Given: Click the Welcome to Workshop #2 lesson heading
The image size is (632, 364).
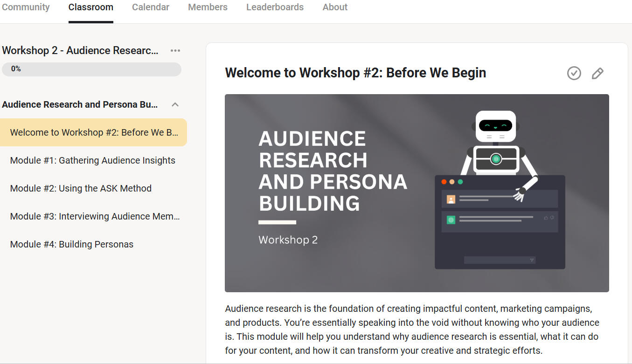Looking at the screenshot, I should pyautogui.click(x=355, y=73).
